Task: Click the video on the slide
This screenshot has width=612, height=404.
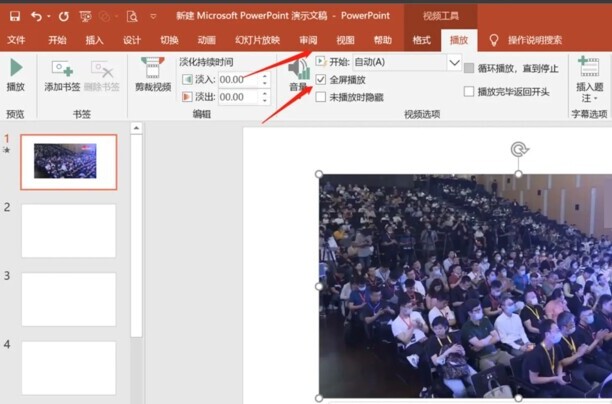Action: [x=465, y=286]
